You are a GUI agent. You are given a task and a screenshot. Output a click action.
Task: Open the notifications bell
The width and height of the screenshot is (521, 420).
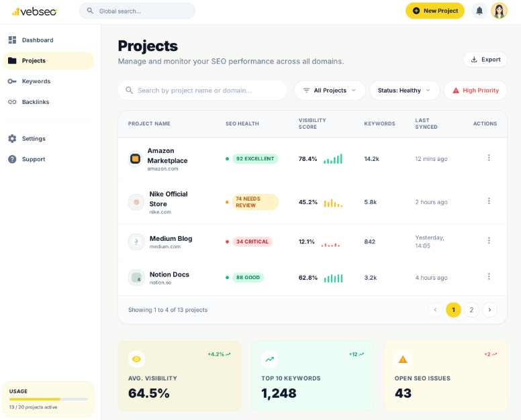479,11
